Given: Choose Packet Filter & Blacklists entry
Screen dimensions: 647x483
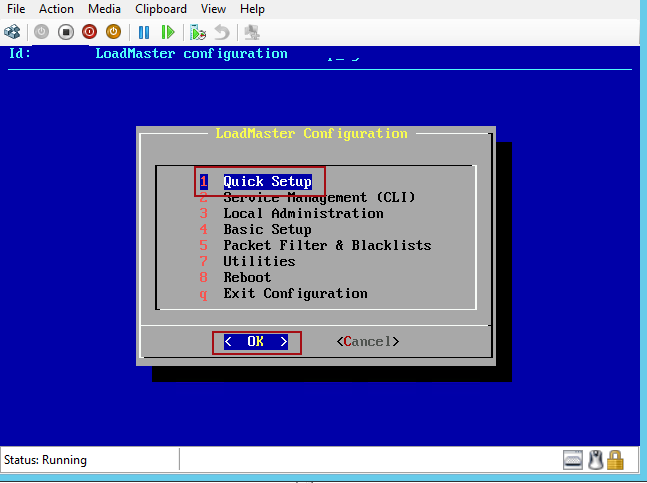Looking at the screenshot, I should tap(326, 246).
